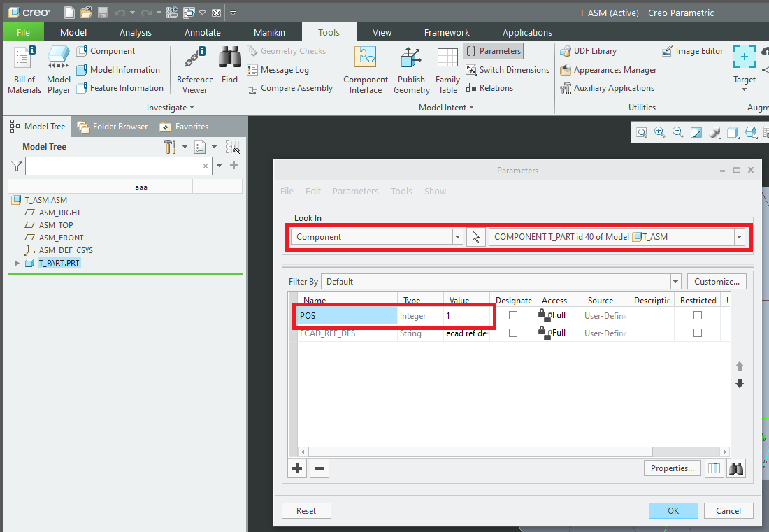
Task: Switch to the Folder Browser tab
Action: tap(112, 127)
